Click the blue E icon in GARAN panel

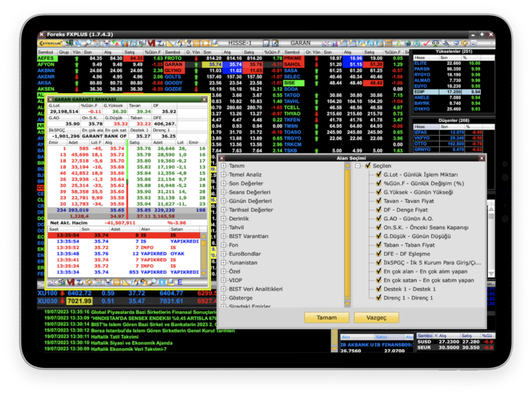[x=180, y=282]
